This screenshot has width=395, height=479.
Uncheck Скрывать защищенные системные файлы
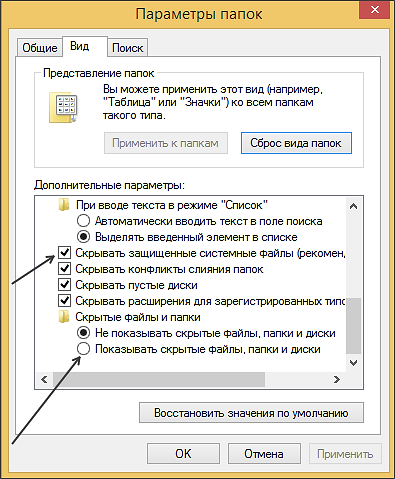(64, 253)
